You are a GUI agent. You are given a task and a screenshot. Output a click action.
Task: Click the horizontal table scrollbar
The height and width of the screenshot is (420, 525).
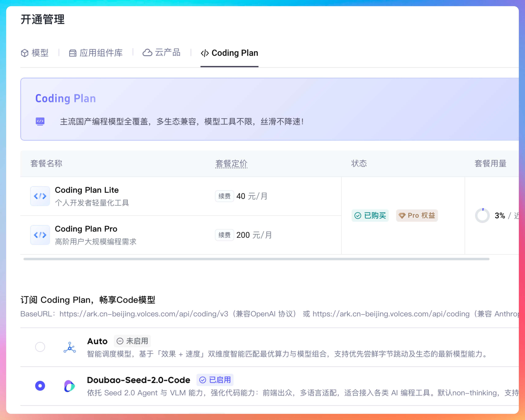pyautogui.click(x=256, y=259)
